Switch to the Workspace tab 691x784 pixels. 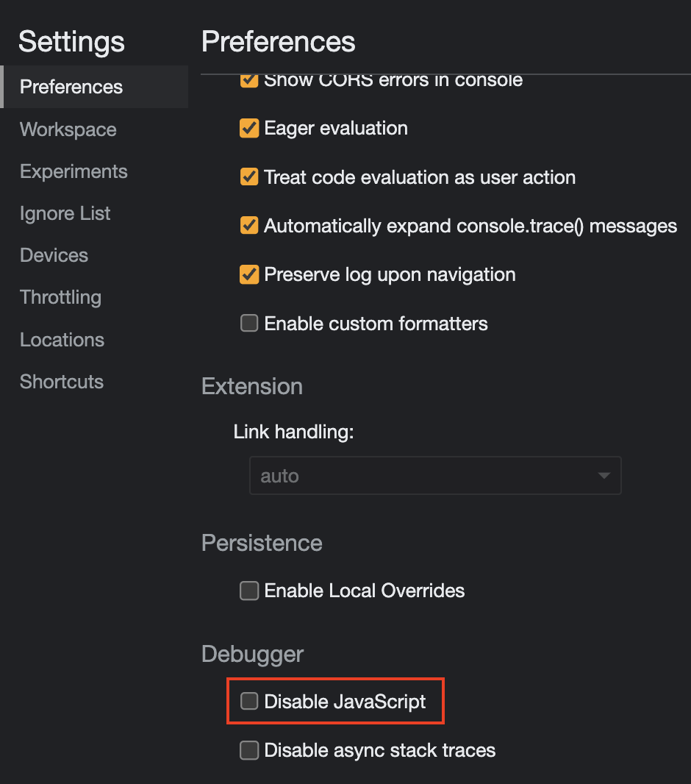[68, 129]
